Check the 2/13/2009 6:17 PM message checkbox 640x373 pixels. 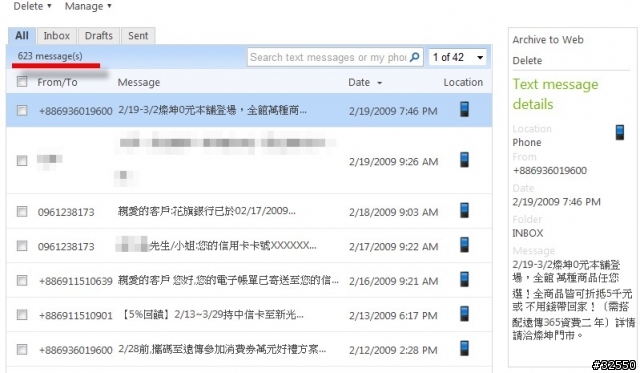tap(22, 315)
